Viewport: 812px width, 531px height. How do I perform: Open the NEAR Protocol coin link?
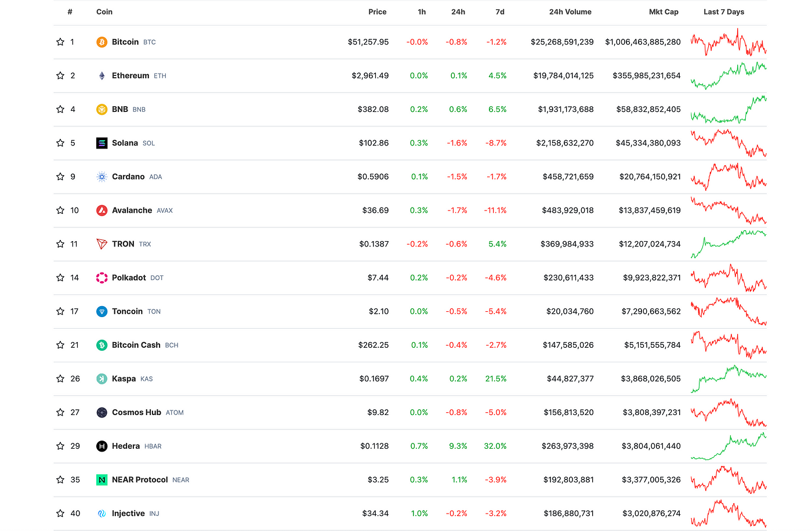[x=140, y=479]
